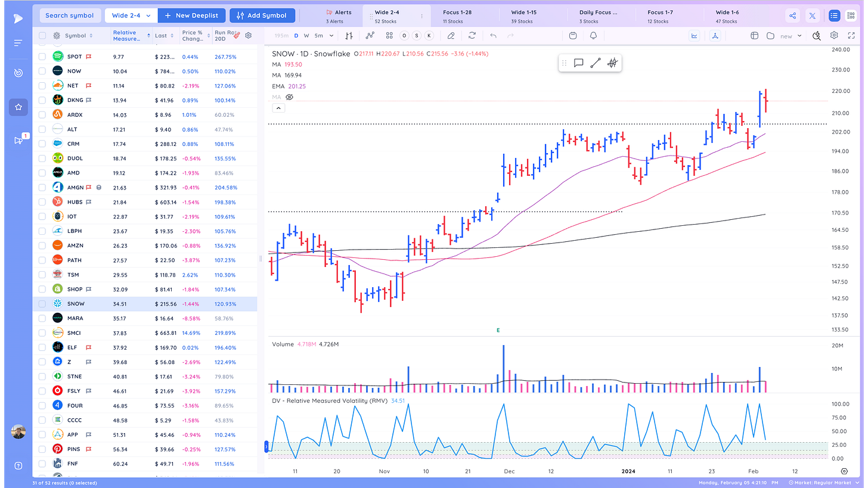Toggle the S button in the chart toolbar
This screenshot has height=488, width=868.
417,36
